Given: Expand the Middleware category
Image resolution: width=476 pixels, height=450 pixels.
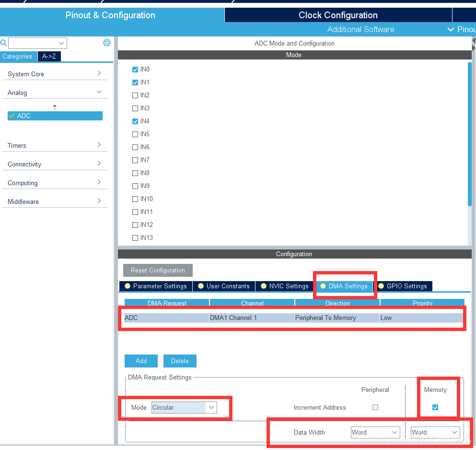Looking at the screenshot, I should tap(55, 201).
